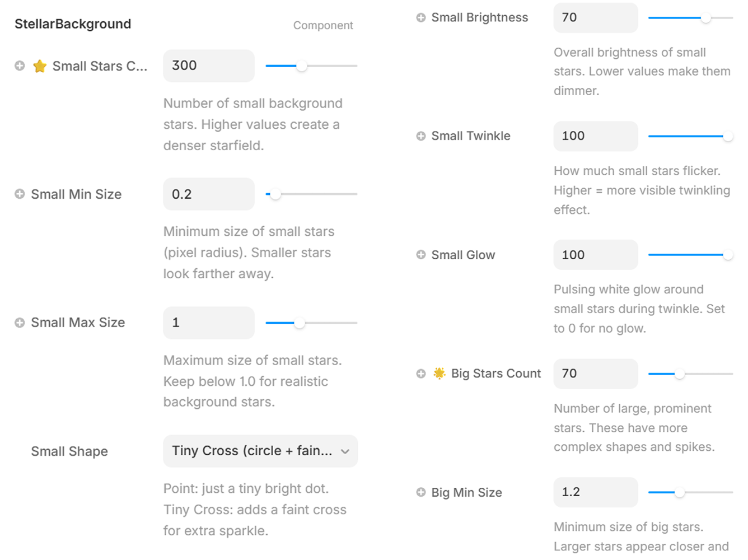The width and height of the screenshot is (748, 560).
Task: Click plus icon next to Small Min Size
Action: pos(20,194)
